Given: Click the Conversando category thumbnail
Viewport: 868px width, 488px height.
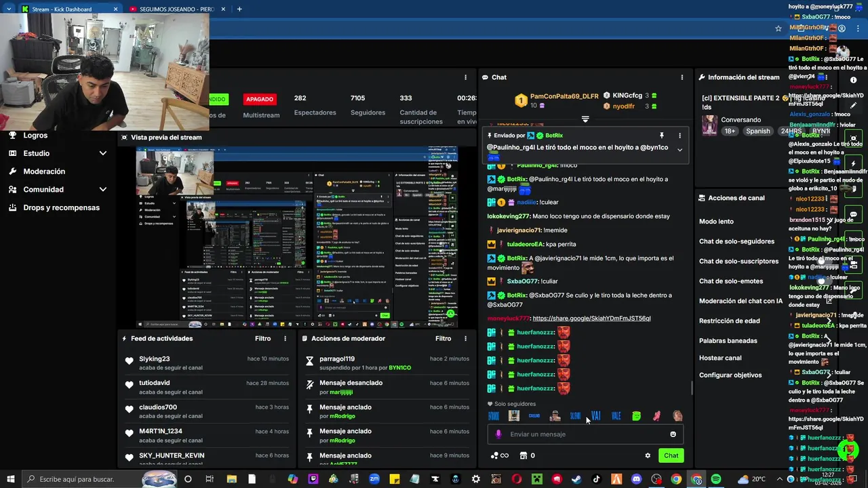Looking at the screenshot, I should (709, 125).
